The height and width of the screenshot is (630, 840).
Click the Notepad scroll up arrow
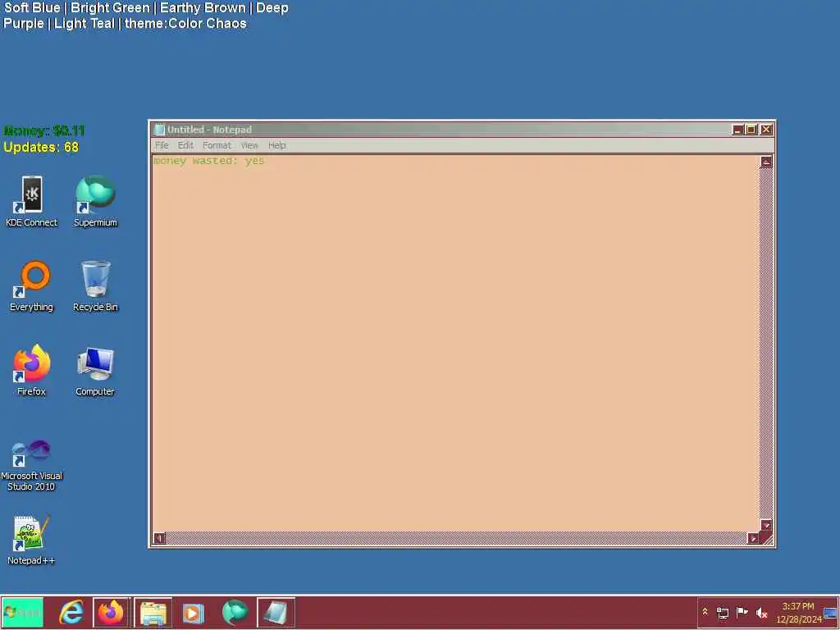tap(766, 162)
